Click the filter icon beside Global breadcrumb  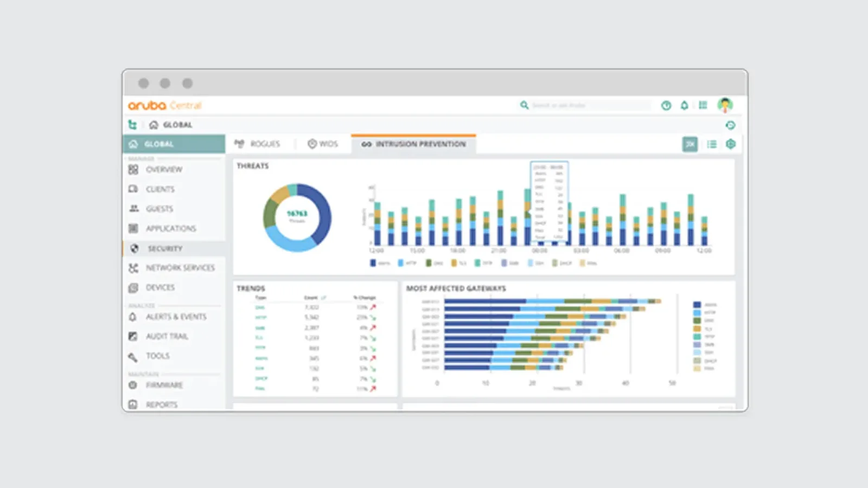coord(132,125)
